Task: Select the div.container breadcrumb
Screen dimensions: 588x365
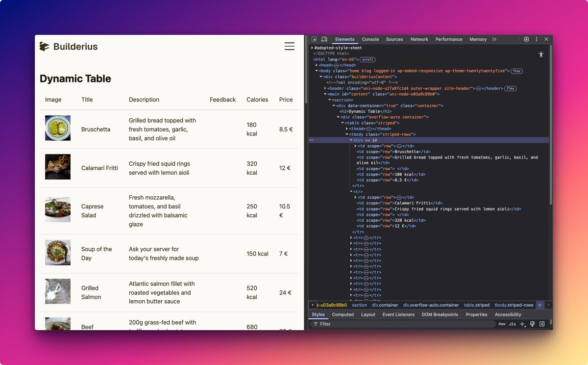Action: pyautogui.click(x=385, y=305)
